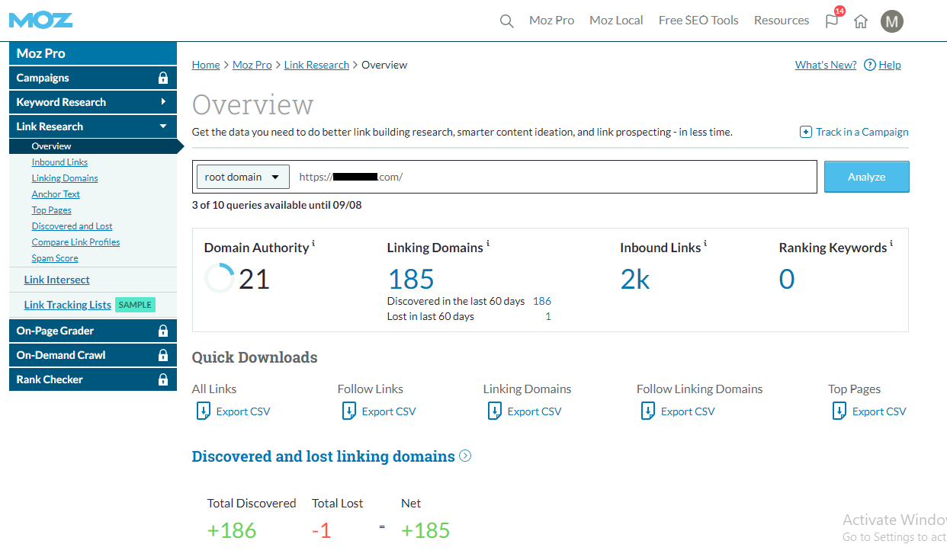
Task: Expand Keyword Research sidebar section
Action: (93, 102)
